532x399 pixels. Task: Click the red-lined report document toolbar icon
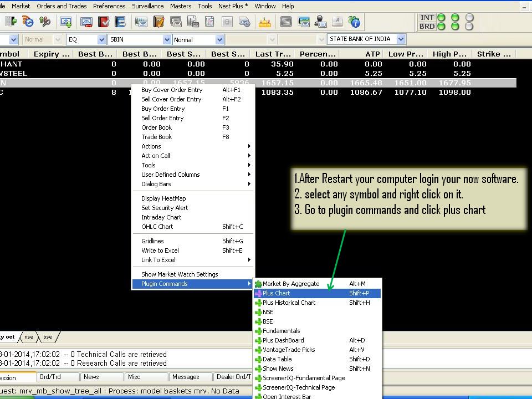(x=209, y=22)
